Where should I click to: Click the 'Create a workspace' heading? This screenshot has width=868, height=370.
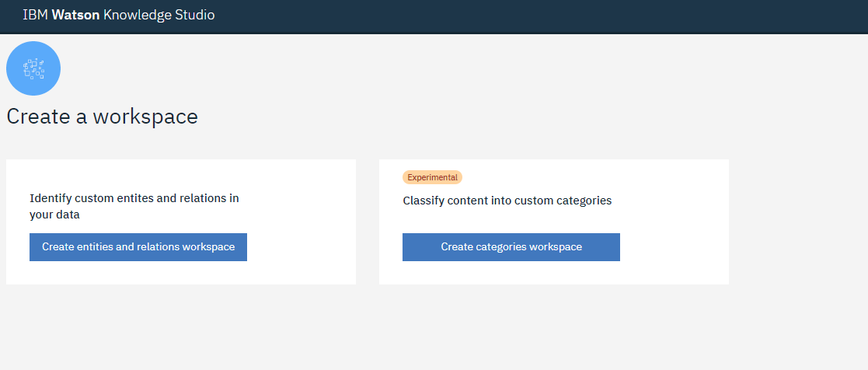tap(102, 117)
